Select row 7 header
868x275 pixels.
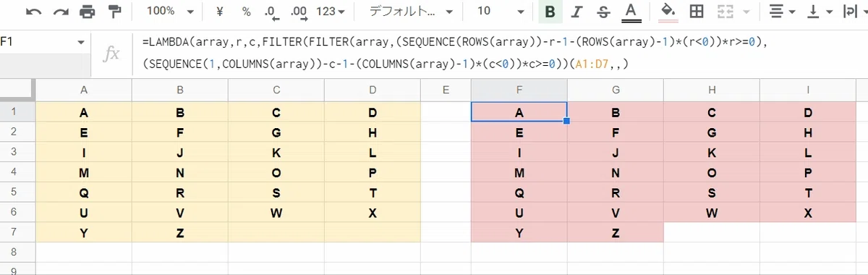point(17,232)
